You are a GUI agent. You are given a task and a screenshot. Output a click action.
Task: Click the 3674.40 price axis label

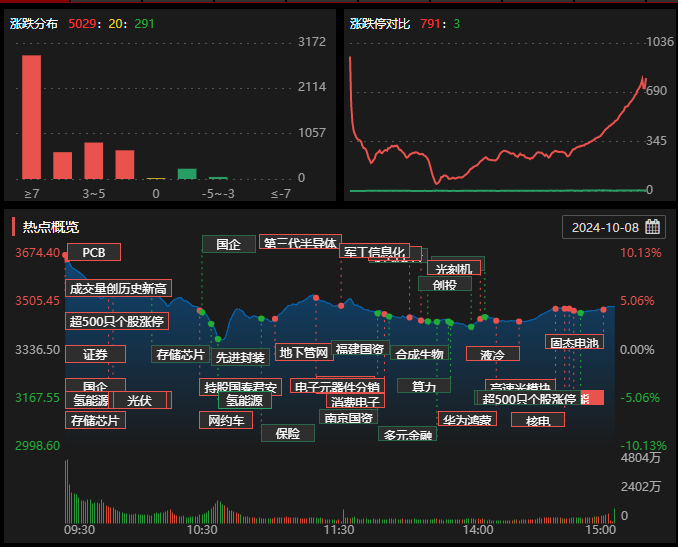click(38, 253)
